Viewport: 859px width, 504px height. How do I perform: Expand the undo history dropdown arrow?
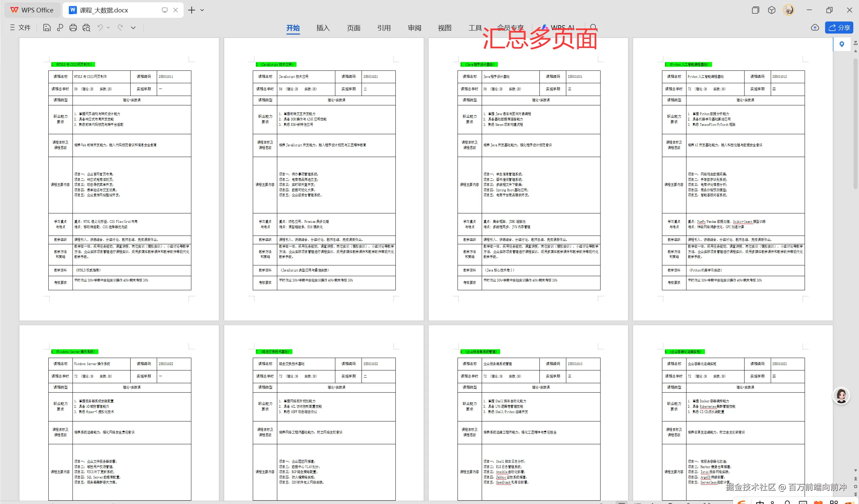(x=108, y=28)
